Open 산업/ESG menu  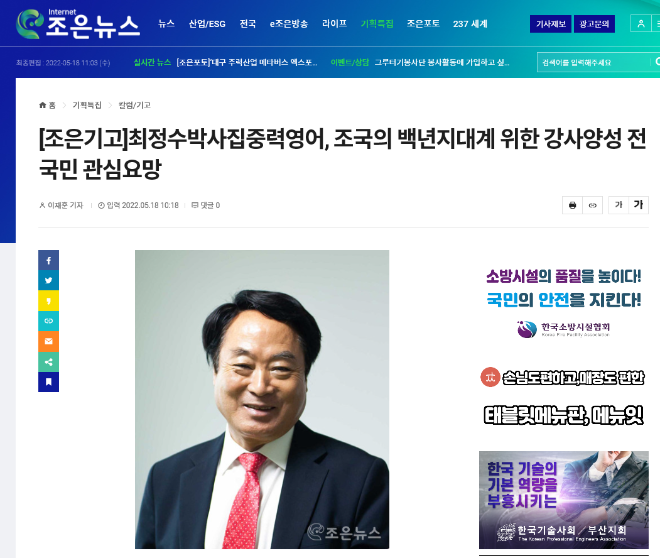207,24
